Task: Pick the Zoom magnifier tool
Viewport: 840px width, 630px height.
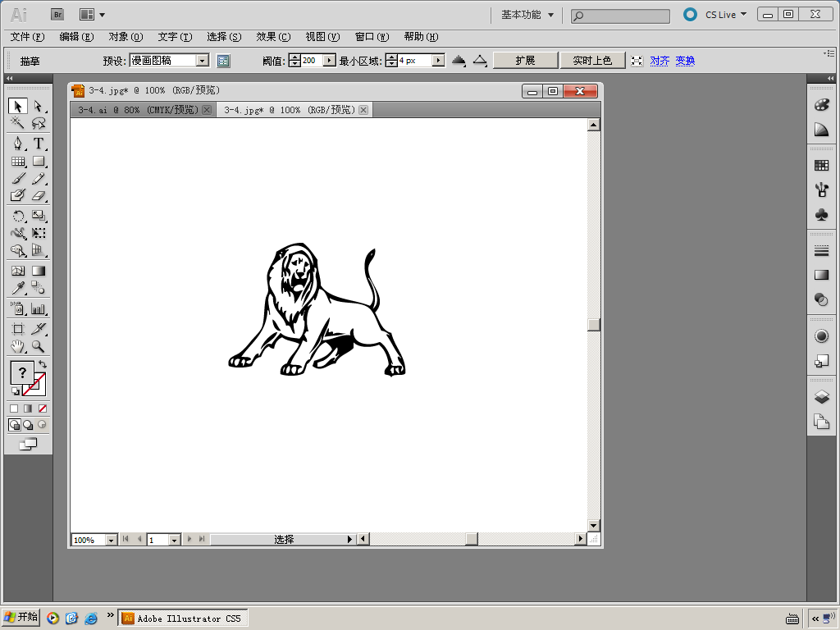Action: coord(38,347)
